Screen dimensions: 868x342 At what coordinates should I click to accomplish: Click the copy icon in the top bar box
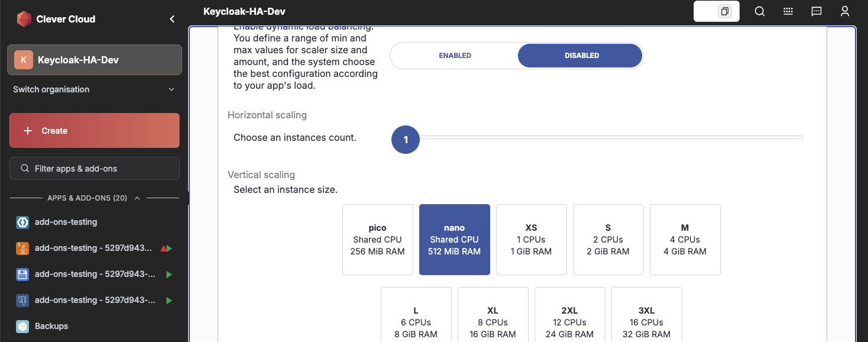724,11
